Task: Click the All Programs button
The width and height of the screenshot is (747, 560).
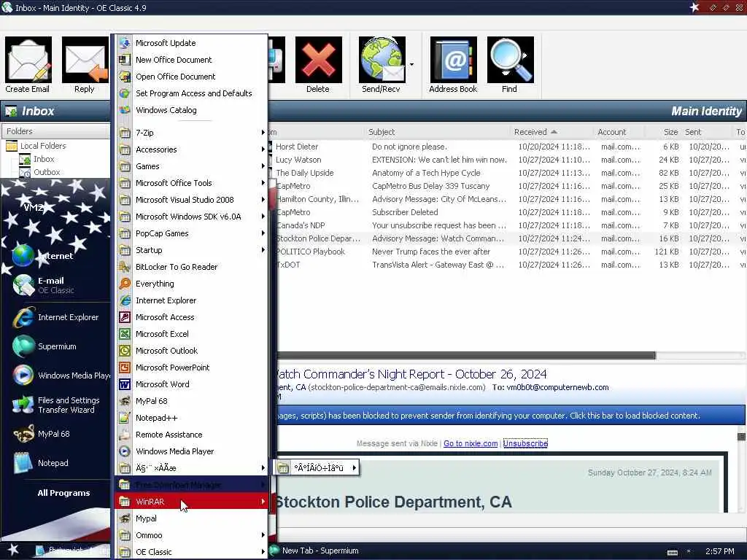Action: tap(64, 493)
